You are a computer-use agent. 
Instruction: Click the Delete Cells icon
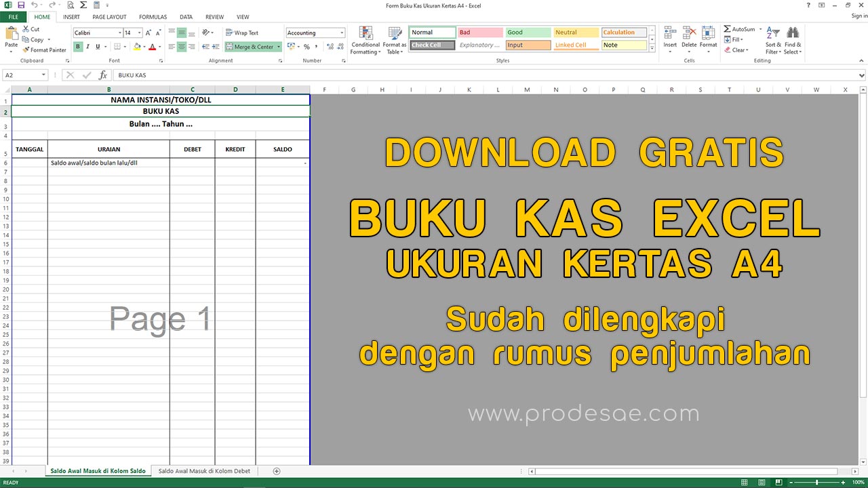(x=689, y=33)
